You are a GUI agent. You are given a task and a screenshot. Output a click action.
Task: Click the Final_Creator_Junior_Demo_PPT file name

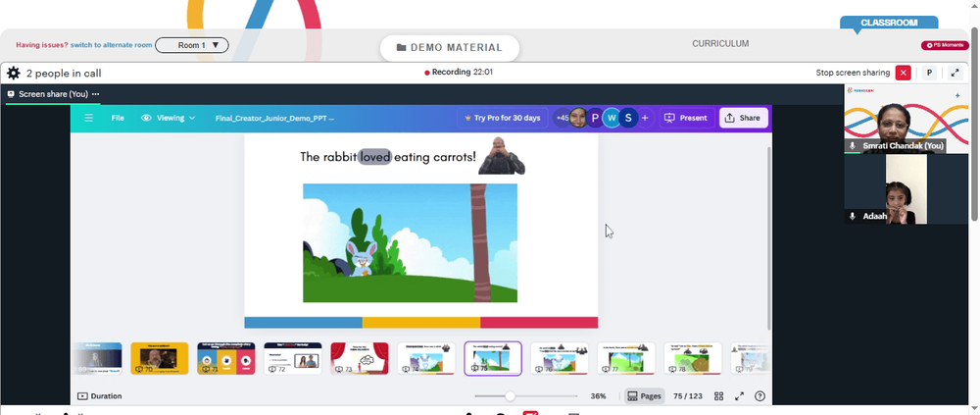click(274, 118)
